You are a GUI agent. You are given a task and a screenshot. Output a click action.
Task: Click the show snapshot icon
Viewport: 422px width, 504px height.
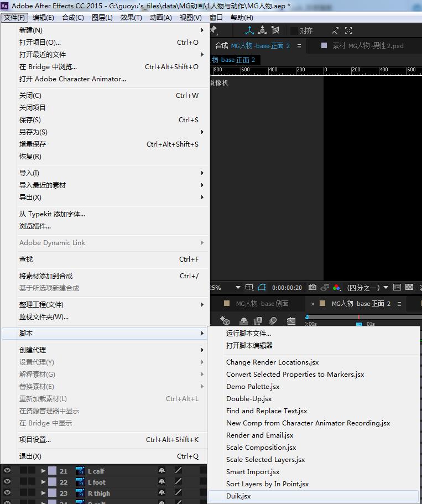325,287
